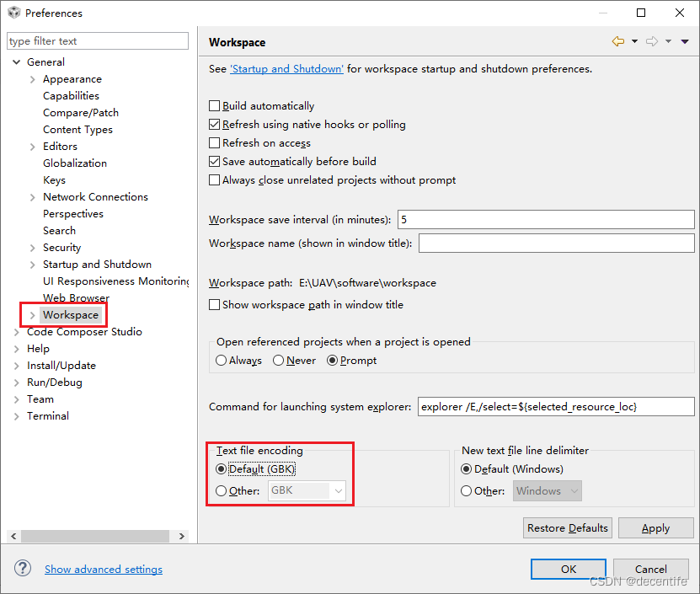The width and height of the screenshot is (700, 594).
Task: Open the Startup and Shutdown link
Action: [286, 68]
